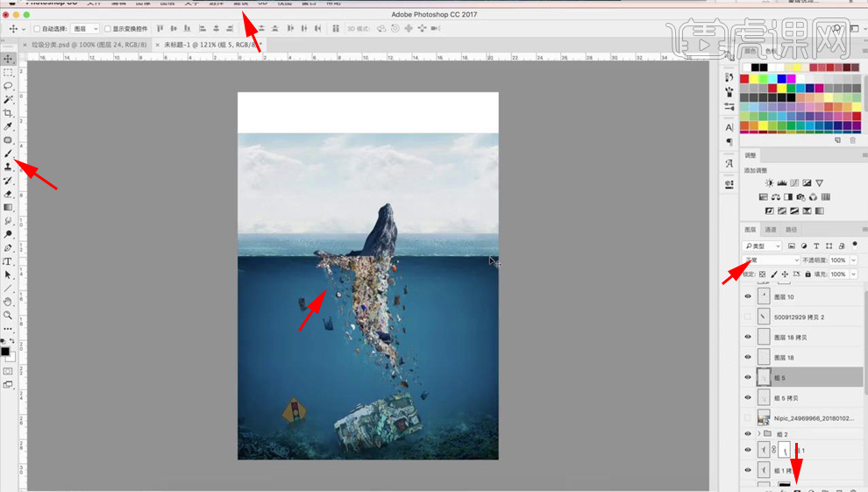Add a Gradient Map adjustment
The image size is (868, 492).
click(x=819, y=210)
